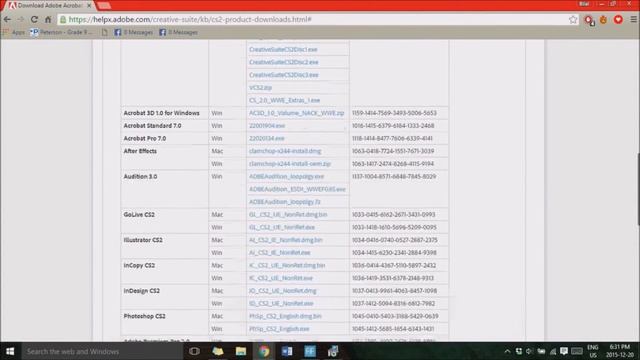Download InDesign CS2 Mac dmg
This screenshot has height=360, width=640.
pyautogui.click(x=282, y=291)
